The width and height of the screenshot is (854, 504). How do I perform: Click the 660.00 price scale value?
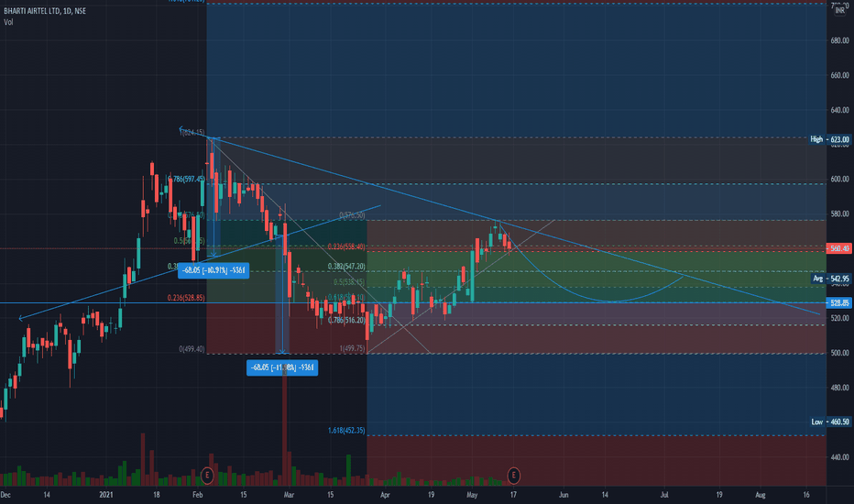pos(839,75)
